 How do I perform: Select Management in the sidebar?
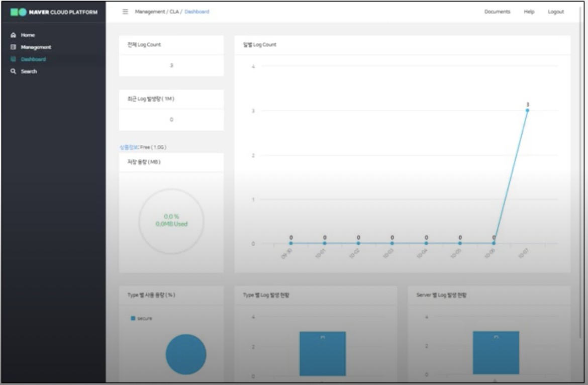coord(36,47)
